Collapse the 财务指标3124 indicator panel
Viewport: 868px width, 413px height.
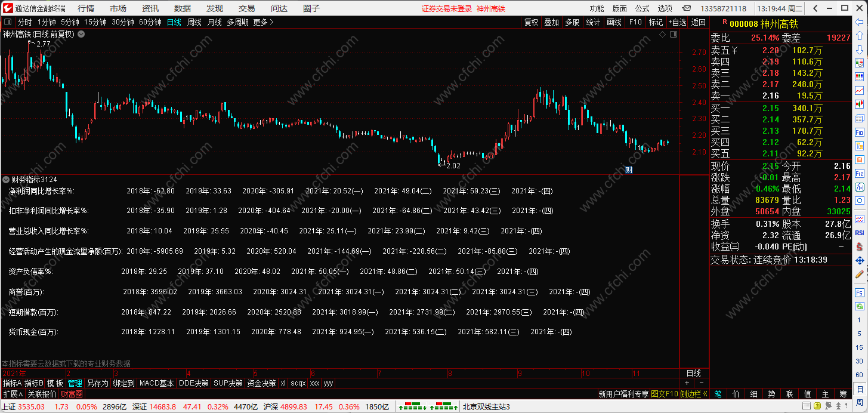pos(6,179)
